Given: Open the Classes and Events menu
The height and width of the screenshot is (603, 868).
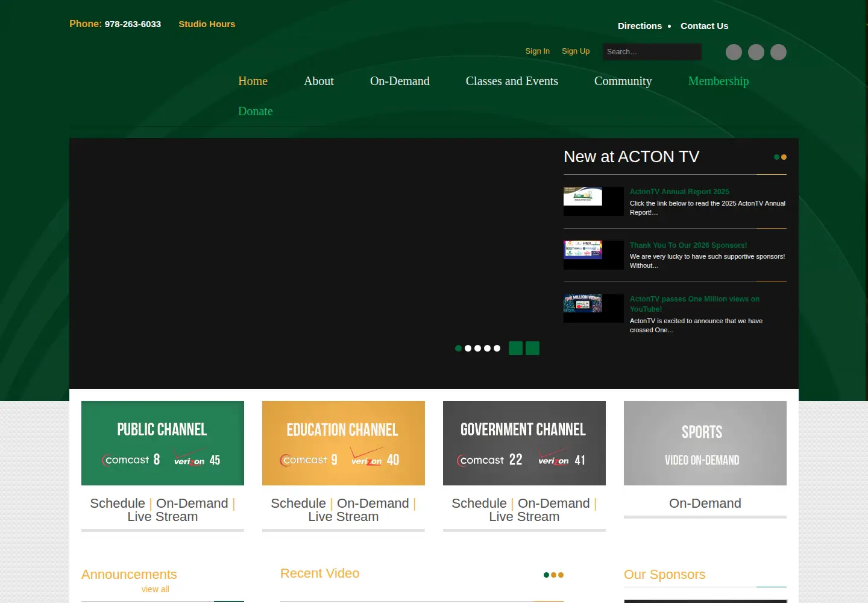Looking at the screenshot, I should pyautogui.click(x=512, y=81).
